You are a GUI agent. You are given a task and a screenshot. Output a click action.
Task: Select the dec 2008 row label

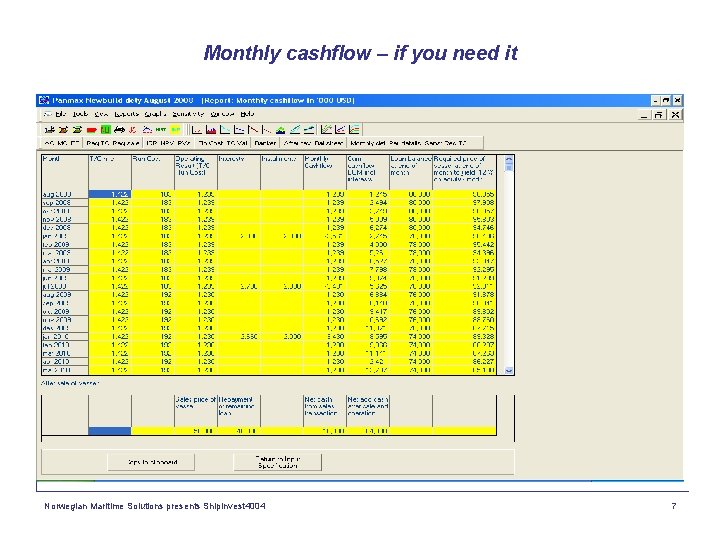click(x=65, y=228)
